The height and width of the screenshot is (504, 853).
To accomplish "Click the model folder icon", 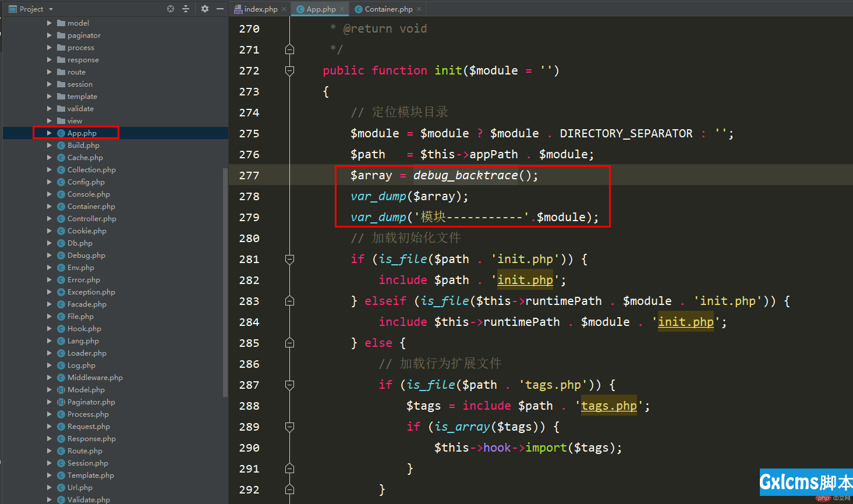I will (x=61, y=23).
